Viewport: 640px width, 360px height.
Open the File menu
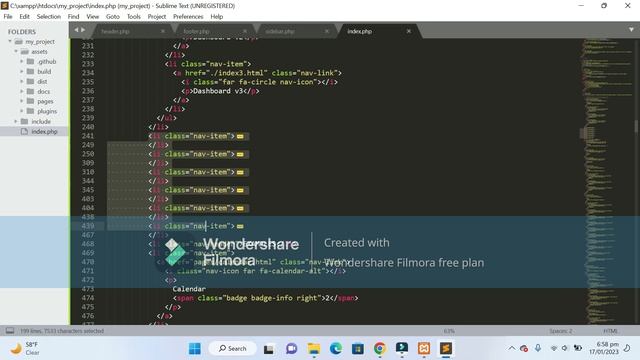pos(8,16)
